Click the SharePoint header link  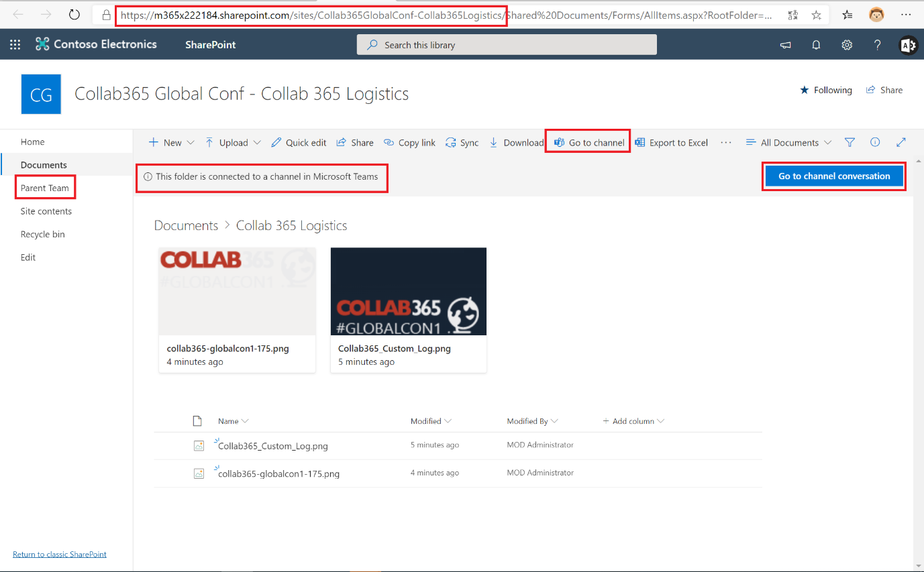point(211,45)
